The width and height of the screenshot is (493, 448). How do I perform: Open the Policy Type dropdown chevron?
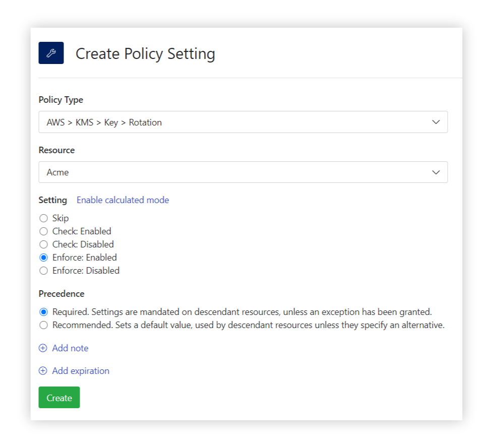pos(436,122)
